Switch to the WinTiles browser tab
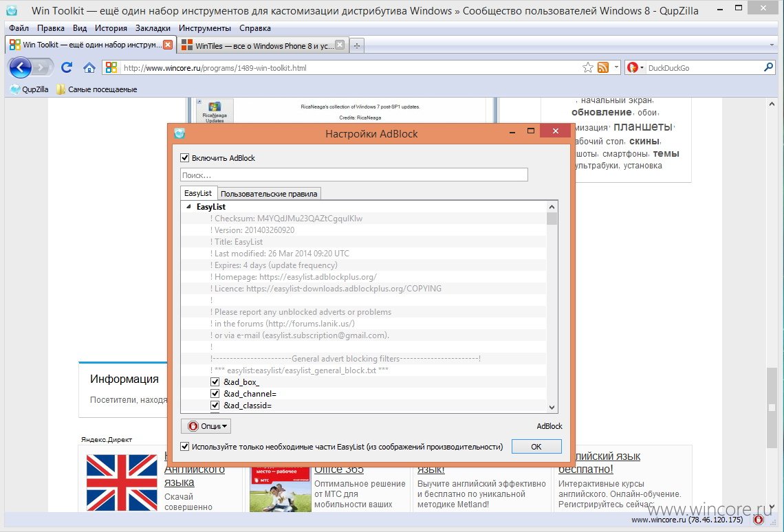This screenshot has height=532, width=784. [263, 45]
